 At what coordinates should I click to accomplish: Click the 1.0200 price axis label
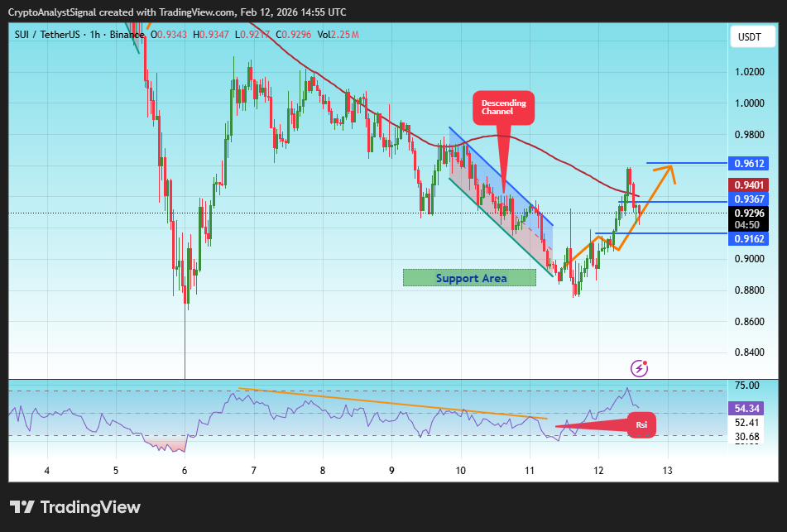tap(750, 72)
